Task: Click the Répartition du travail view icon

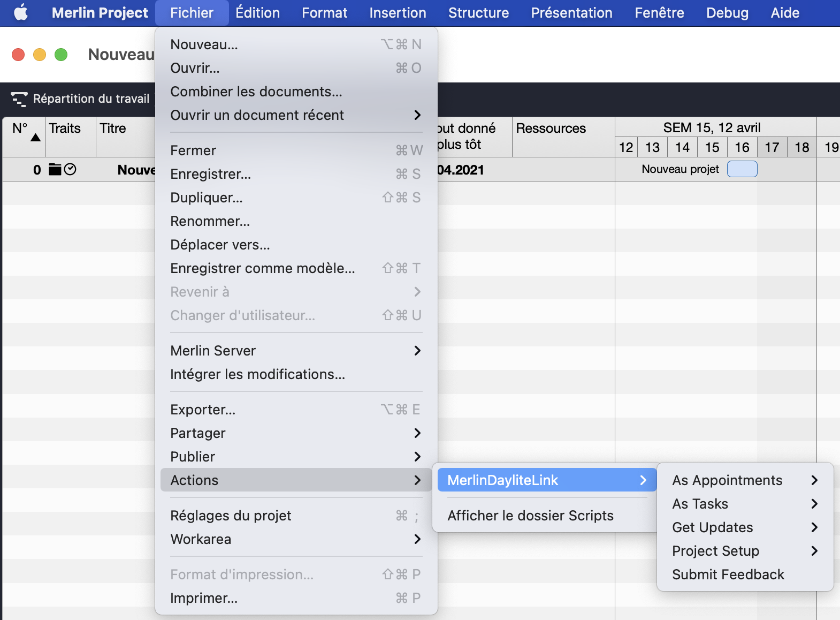Action: point(19,99)
